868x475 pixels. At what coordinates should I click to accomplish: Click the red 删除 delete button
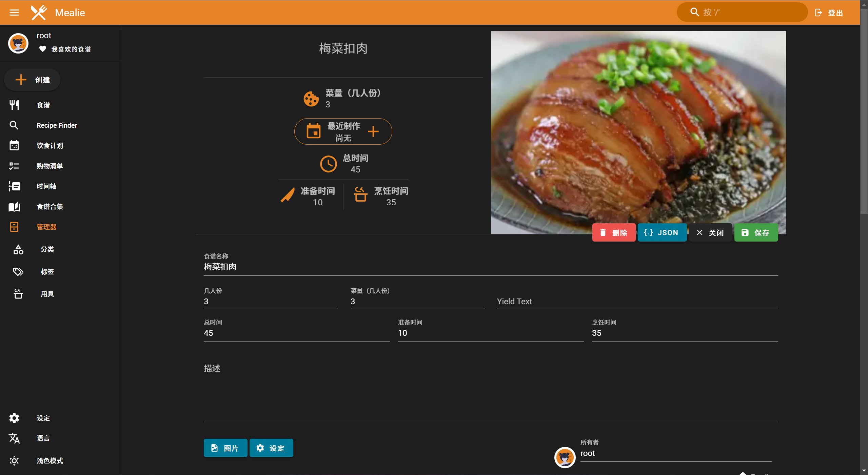(614, 233)
